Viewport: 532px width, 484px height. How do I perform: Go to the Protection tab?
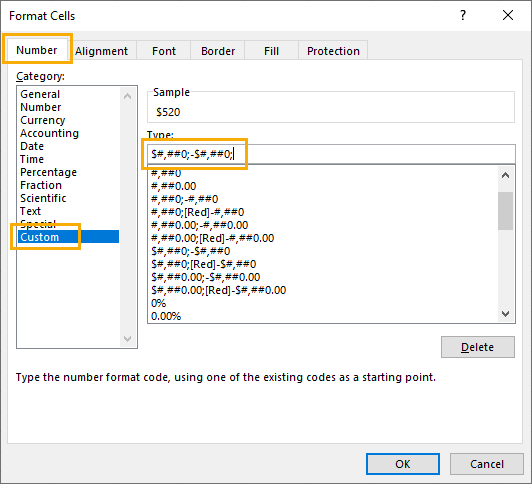333,51
